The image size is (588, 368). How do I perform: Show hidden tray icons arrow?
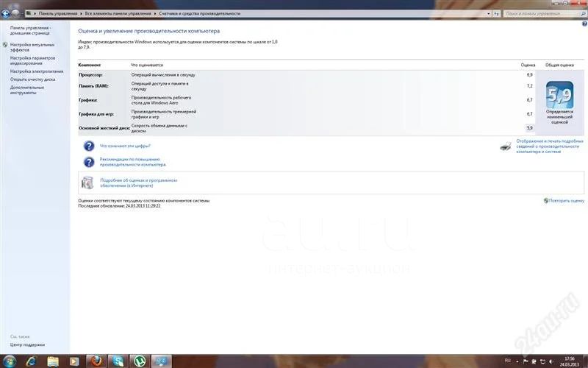pos(517,361)
